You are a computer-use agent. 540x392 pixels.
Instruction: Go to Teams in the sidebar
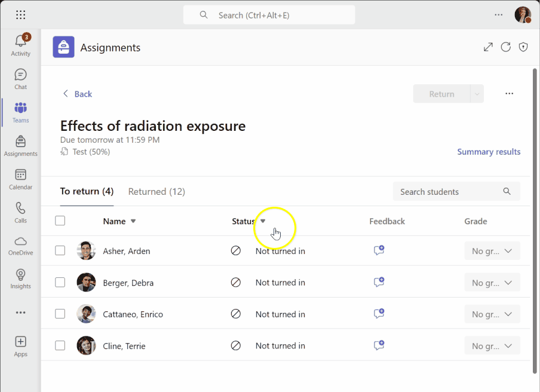(x=21, y=112)
